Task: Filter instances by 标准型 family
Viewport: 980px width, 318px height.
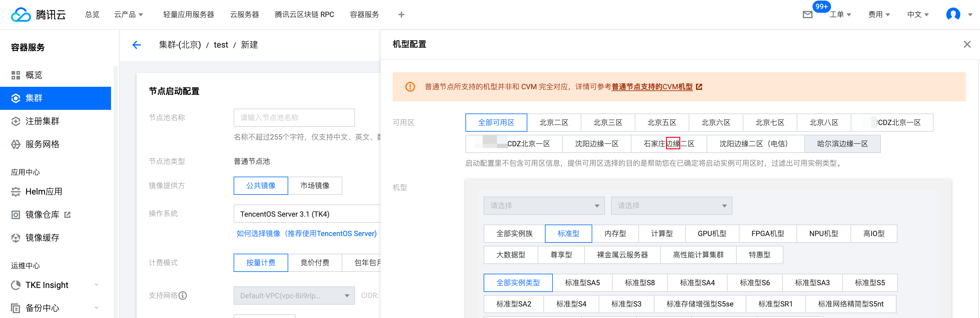Action: point(568,234)
